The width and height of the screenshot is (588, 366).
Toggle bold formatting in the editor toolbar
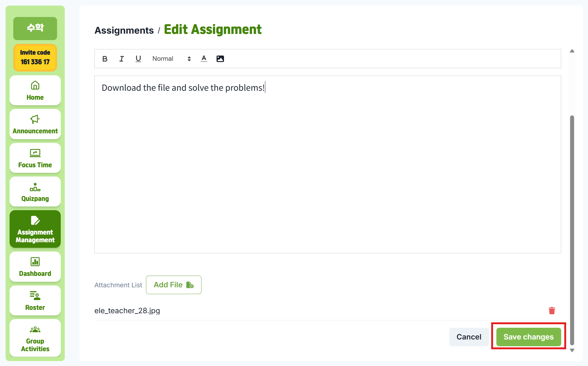click(x=105, y=59)
